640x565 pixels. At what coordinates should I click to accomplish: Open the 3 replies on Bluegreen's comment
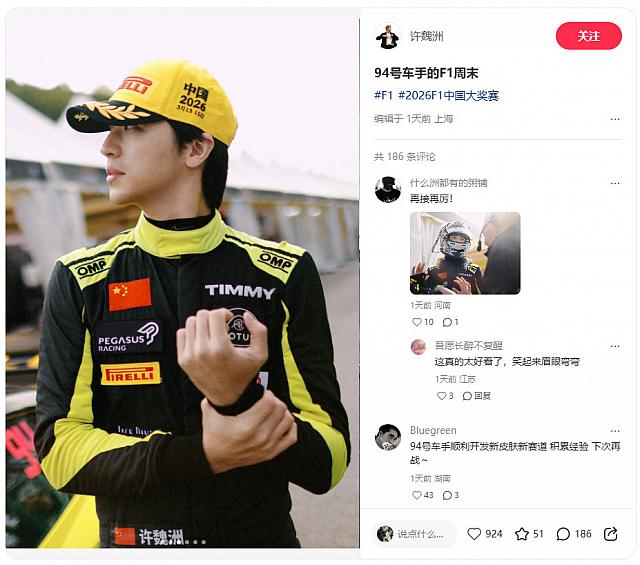coord(447,495)
